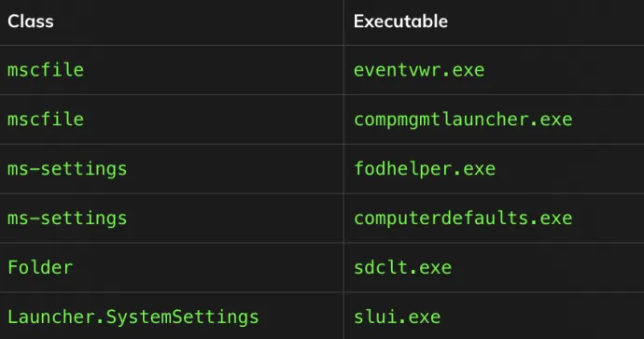Click blank area right of Folder text
The image size is (644, 339).
[207, 267]
